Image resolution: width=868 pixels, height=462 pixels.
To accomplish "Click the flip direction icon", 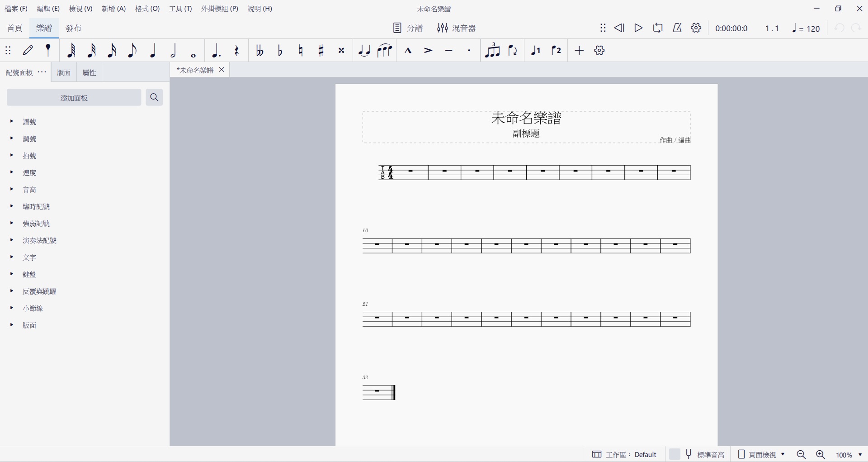I will coord(513,51).
